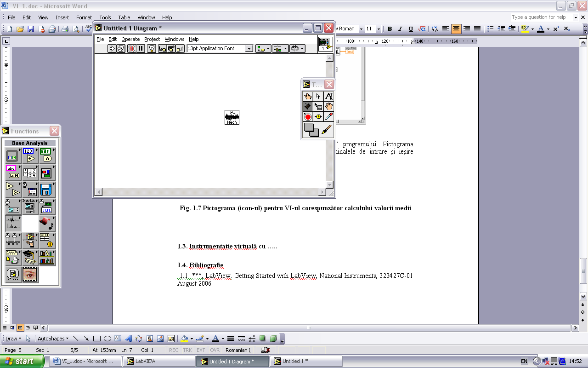This screenshot has height=368, width=588.
Task: Click the foreground/background color squares in Tools palette
Action: tap(311, 130)
